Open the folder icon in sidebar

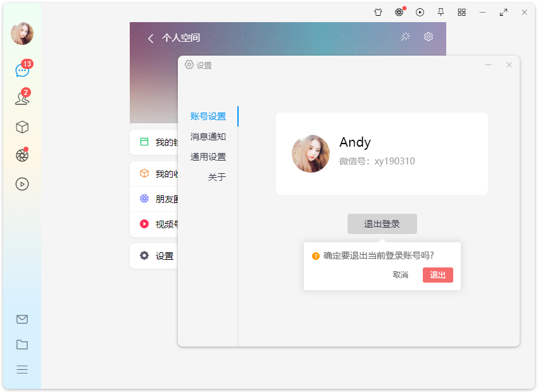[22, 345]
